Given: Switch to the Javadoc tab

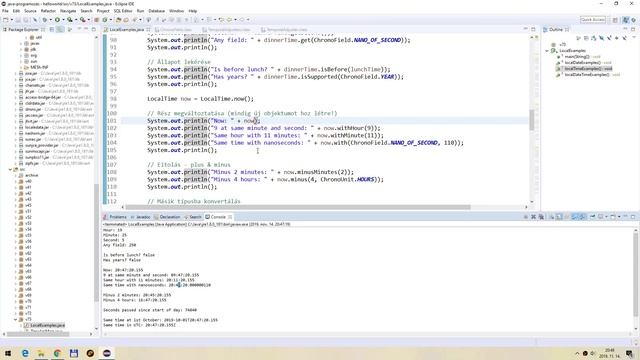Looking at the screenshot, I should [141, 217].
